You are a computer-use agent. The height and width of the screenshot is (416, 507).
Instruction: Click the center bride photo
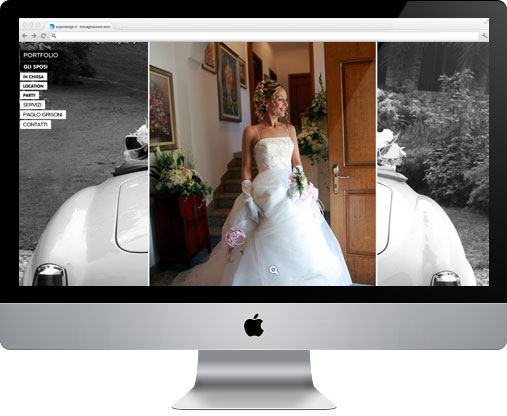(x=263, y=164)
